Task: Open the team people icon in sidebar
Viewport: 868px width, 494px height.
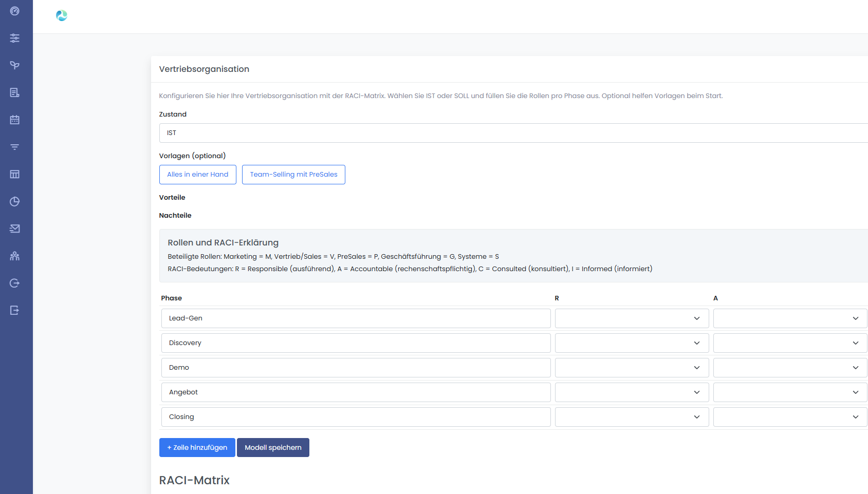Action: [15, 256]
